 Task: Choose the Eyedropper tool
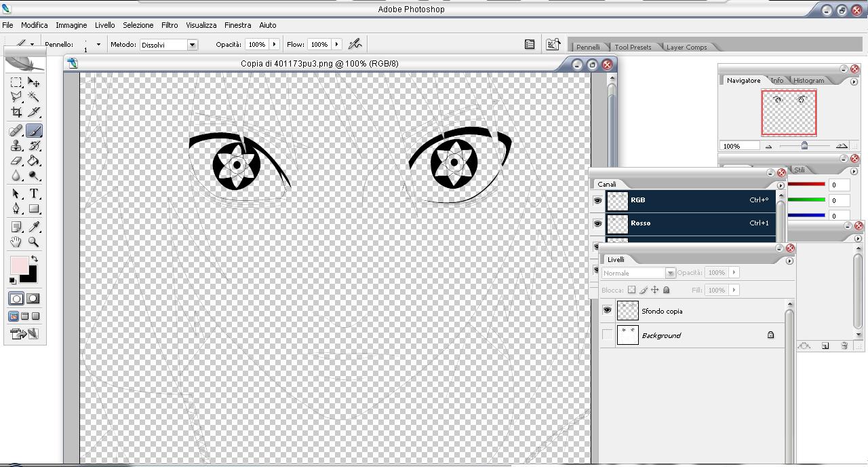33,227
